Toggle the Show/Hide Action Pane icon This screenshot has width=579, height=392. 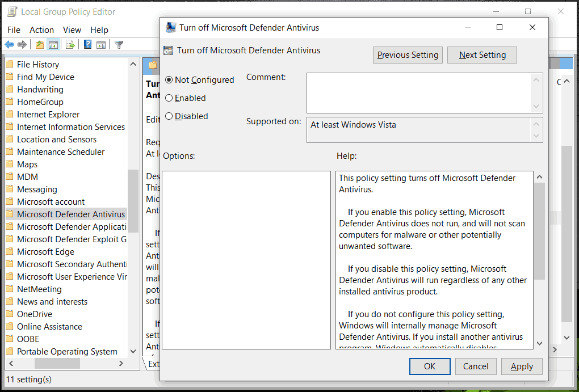tap(101, 45)
